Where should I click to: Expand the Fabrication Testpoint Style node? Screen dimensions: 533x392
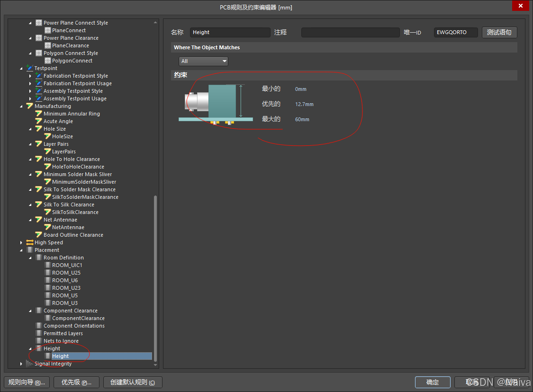coord(30,76)
